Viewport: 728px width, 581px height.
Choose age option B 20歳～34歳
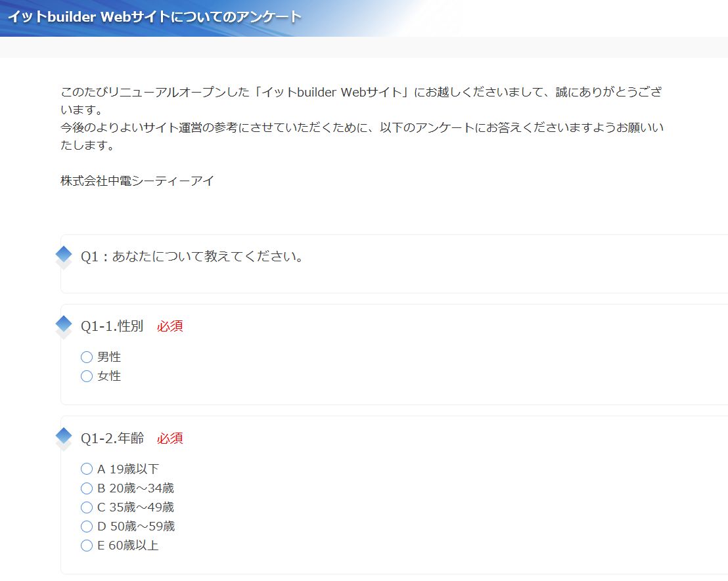(x=87, y=488)
